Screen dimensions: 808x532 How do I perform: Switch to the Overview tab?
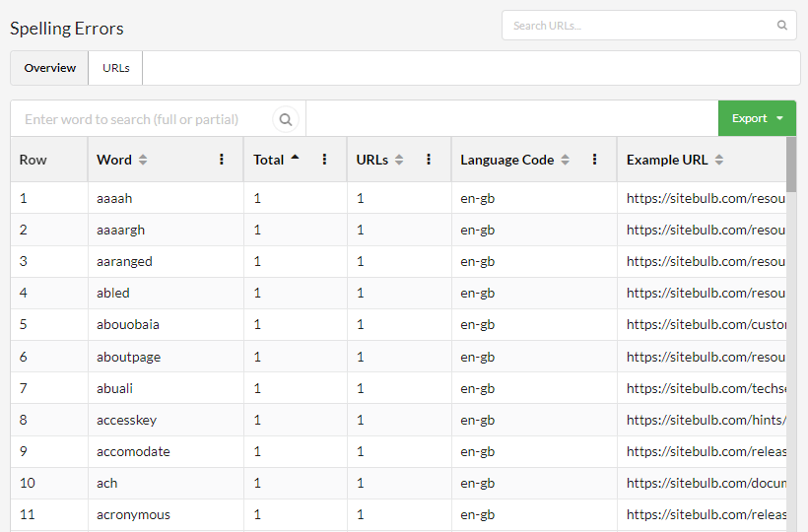[x=49, y=68]
